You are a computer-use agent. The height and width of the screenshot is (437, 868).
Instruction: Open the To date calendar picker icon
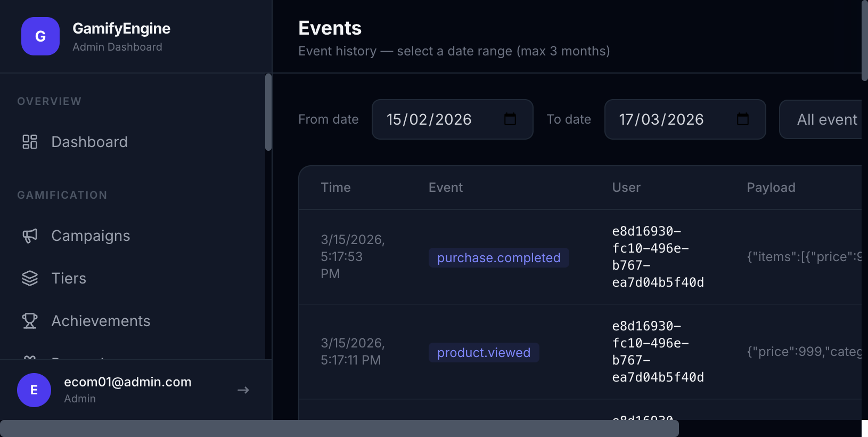[743, 119]
